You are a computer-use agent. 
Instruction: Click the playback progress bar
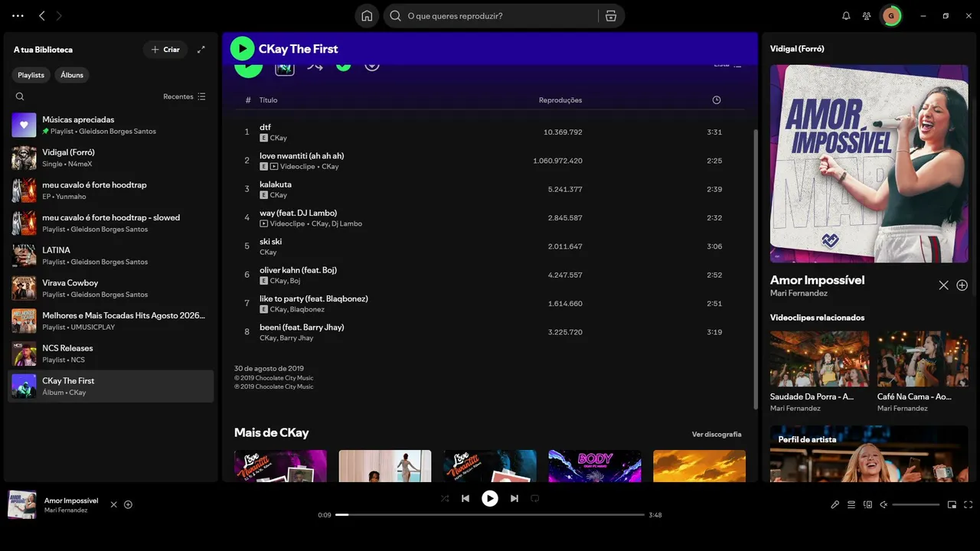(490, 515)
